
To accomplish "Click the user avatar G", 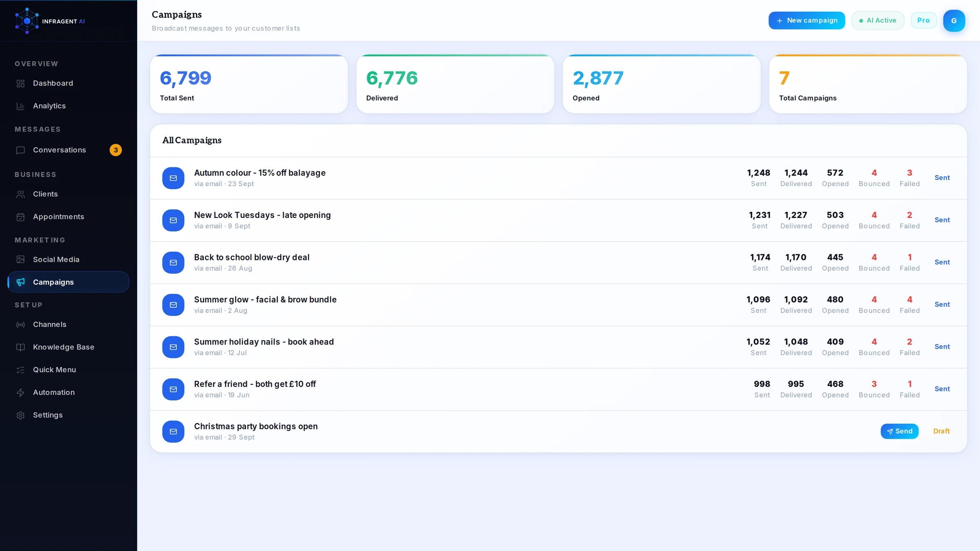I will (954, 20).
